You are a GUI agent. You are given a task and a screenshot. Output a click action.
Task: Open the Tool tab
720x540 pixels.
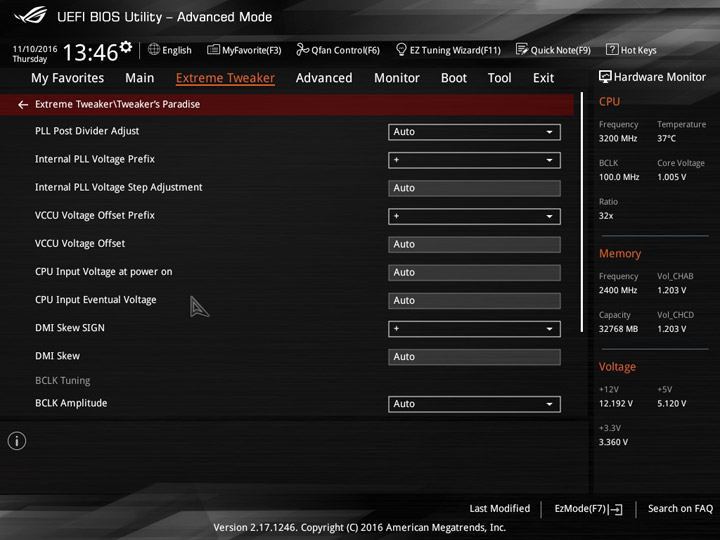tap(500, 78)
